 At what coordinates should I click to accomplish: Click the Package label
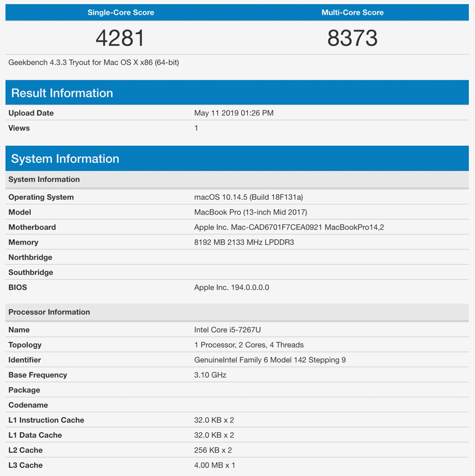coord(24,390)
